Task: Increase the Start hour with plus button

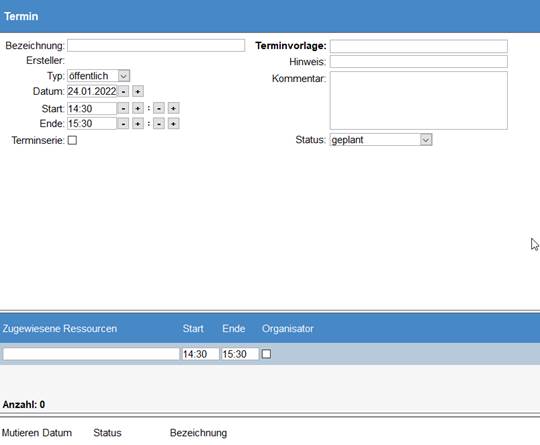Action: [x=138, y=108]
